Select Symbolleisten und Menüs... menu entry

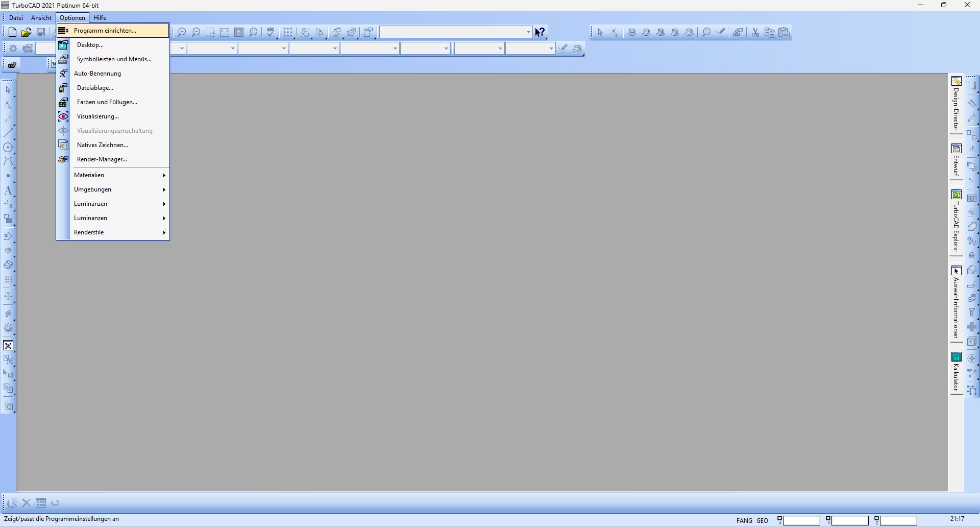[113, 59]
